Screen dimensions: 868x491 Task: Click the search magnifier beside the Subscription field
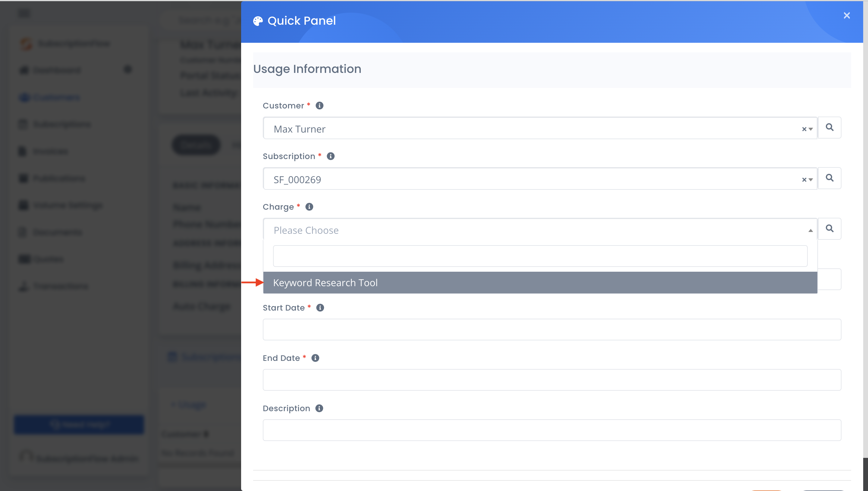[x=830, y=178]
